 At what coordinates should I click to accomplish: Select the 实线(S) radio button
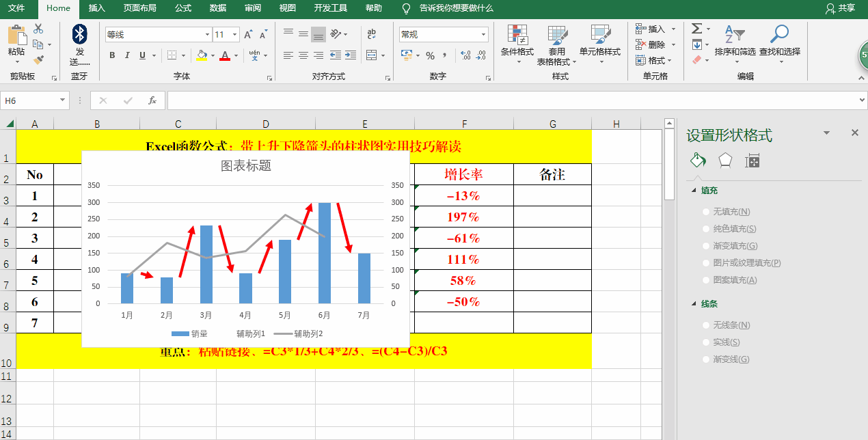click(707, 342)
